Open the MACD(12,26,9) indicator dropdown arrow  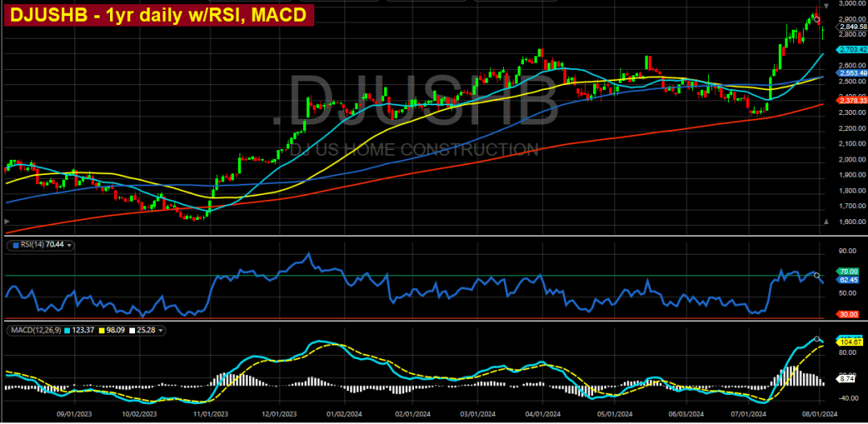coord(161,331)
